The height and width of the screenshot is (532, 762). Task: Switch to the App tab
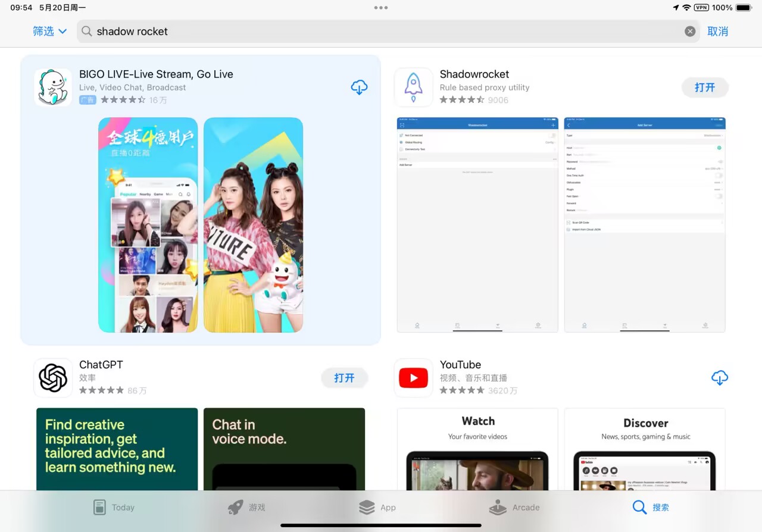click(x=377, y=508)
